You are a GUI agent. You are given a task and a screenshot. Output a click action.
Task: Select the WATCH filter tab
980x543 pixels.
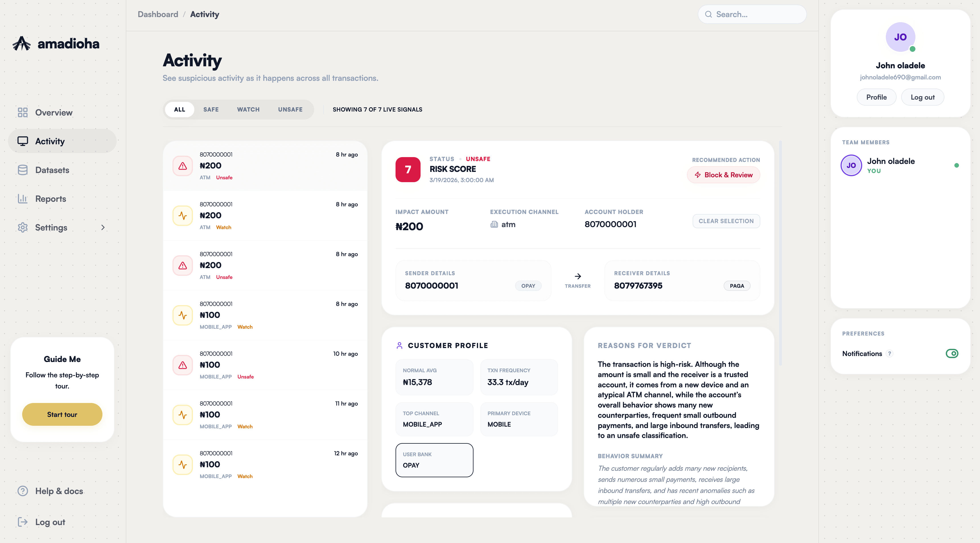click(248, 109)
